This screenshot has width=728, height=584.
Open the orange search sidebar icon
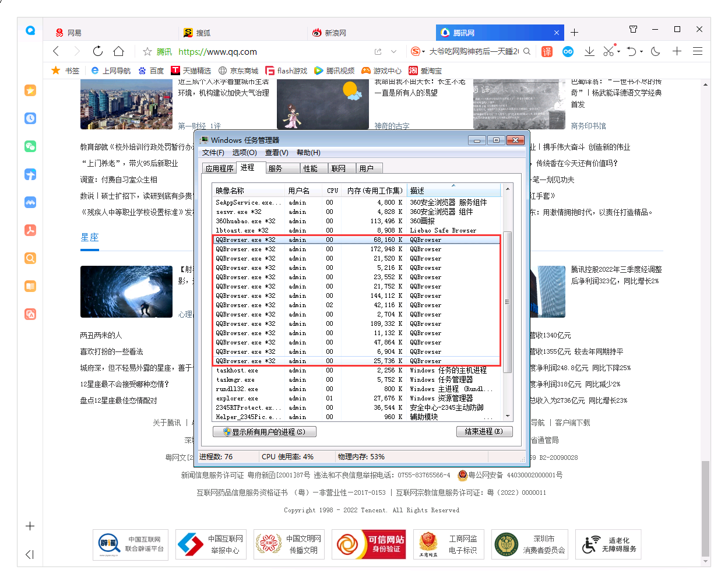tap(30, 258)
